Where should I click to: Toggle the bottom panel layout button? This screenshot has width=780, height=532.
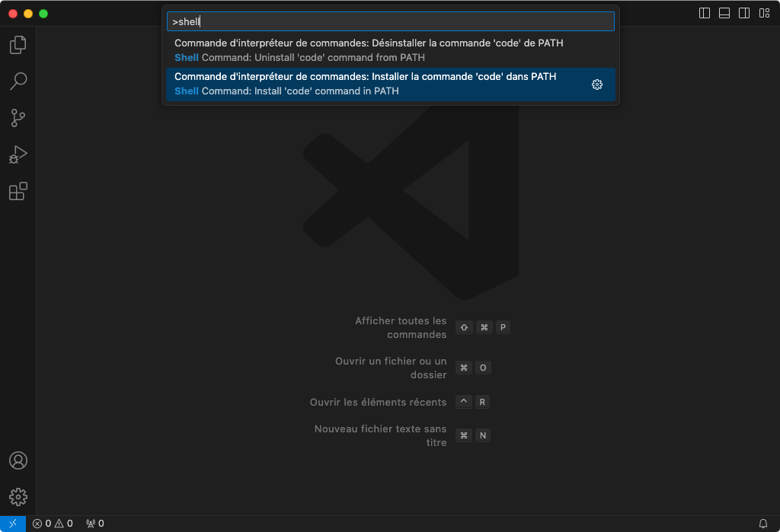pyautogui.click(x=724, y=13)
